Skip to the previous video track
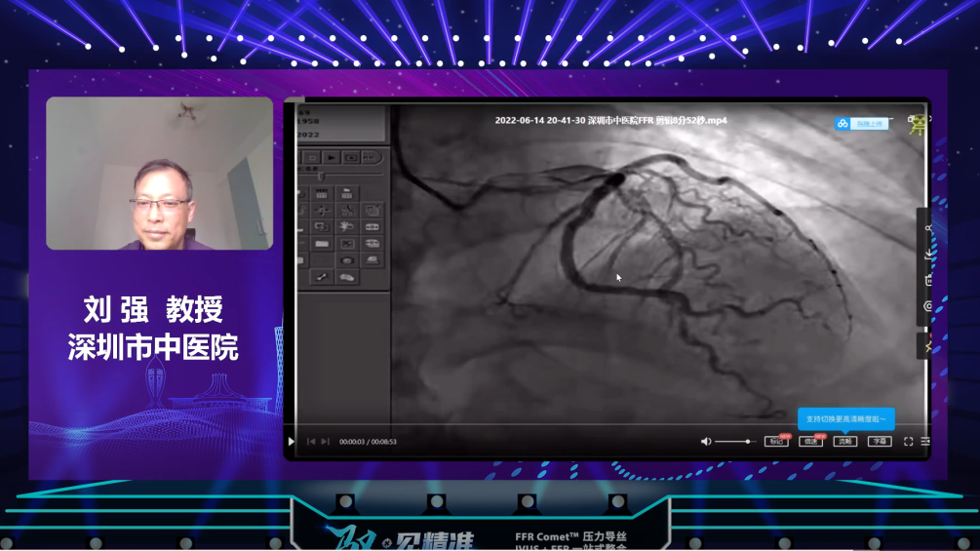Screen dimensions: 980x551 pyautogui.click(x=312, y=442)
